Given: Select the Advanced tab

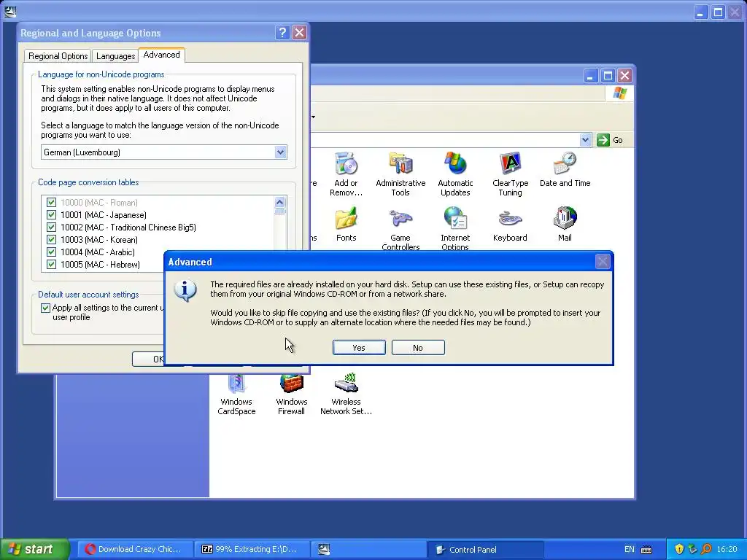Looking at the screenshot, I should 161,55.
